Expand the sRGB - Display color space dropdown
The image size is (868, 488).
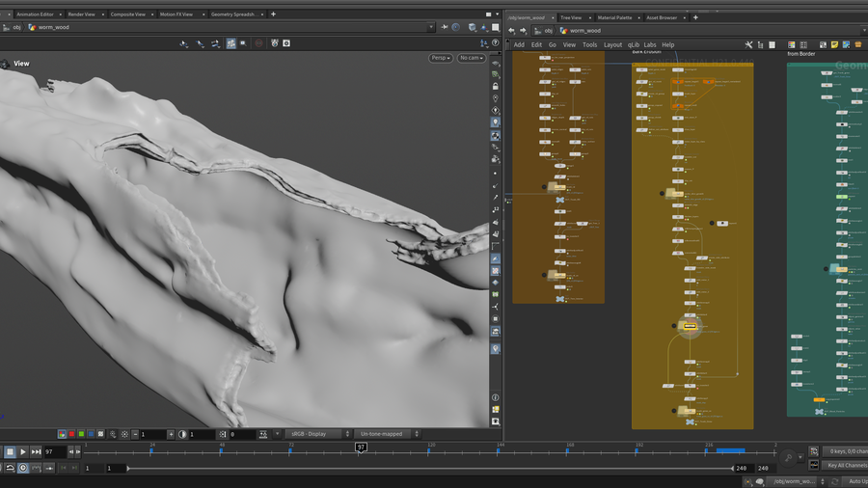click(317, 434)
